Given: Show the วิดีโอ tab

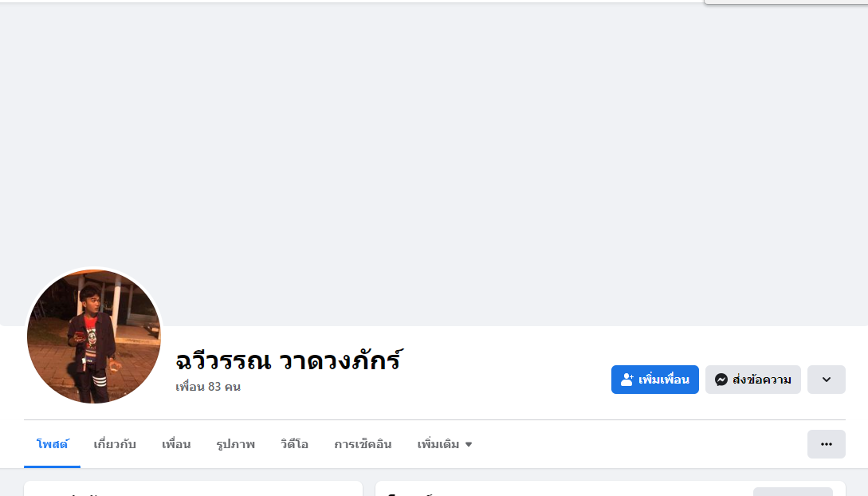Looking at the screenshot, I should pos(294,444).
